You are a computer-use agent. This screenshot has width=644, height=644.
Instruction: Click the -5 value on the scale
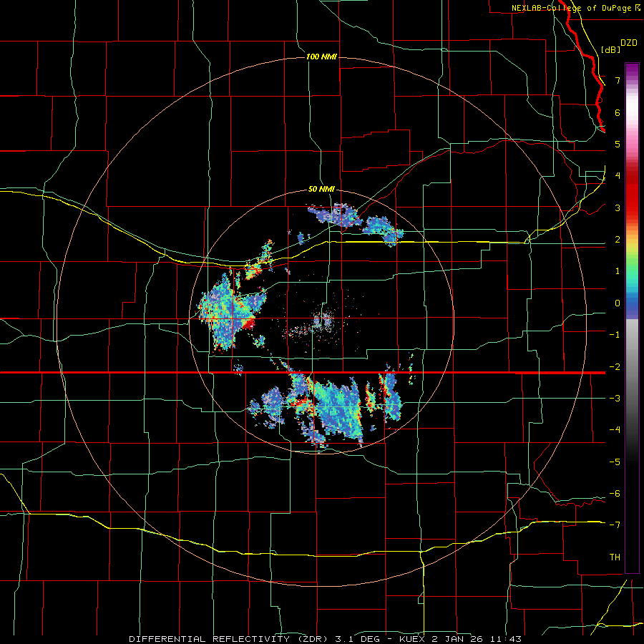pos(615,462)
